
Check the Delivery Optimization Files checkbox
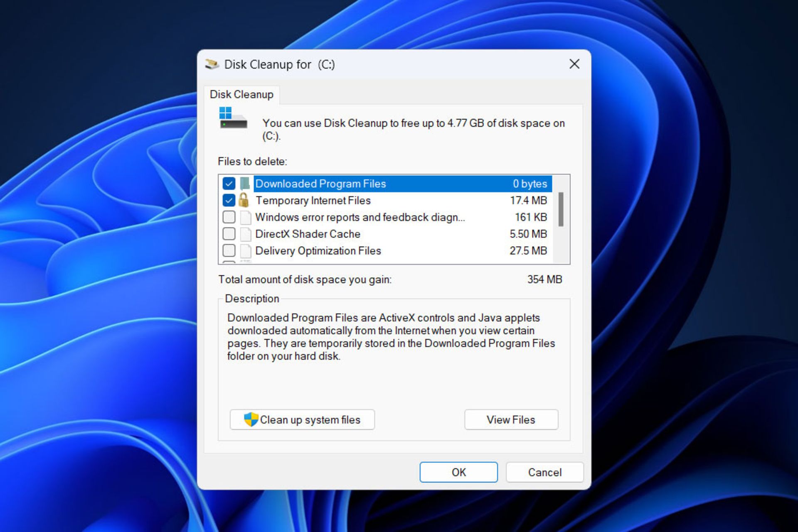229,251
